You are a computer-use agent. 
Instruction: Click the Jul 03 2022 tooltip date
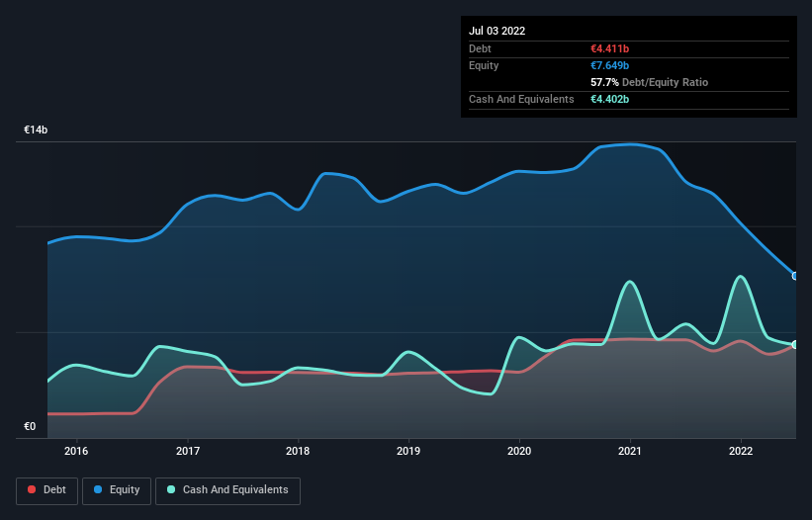[x=497, y=31]
